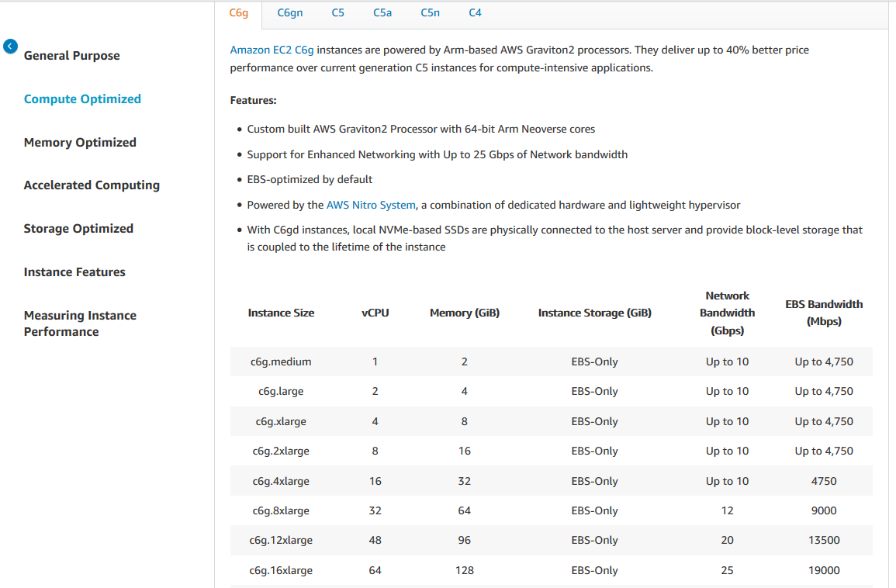Open General Purpose in sidebar
This screenshot has width=896, height=588.
pos(72,56)
